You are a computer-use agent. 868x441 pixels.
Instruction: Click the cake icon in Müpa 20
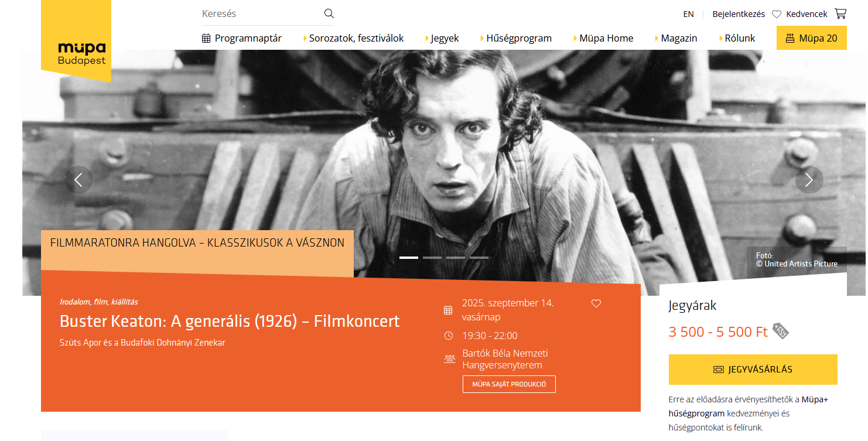[x=790, y=39]
